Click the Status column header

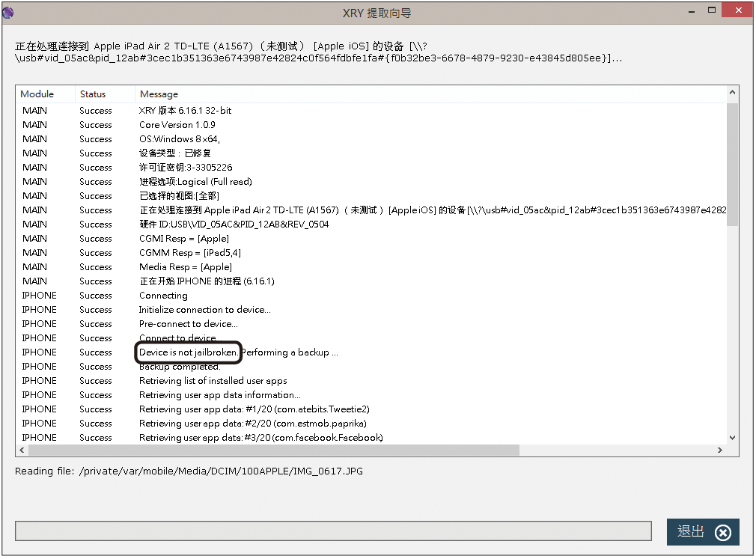(105, 94)
